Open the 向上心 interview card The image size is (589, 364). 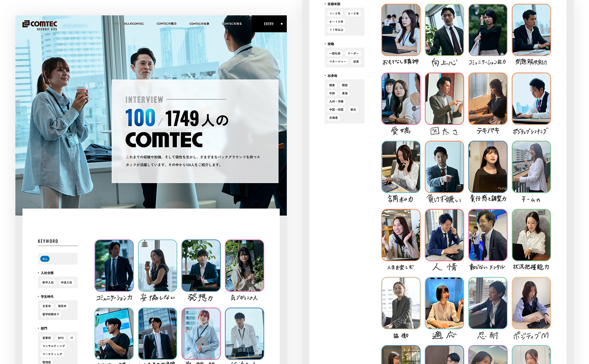pyautogui.click(x=444, y=30)
